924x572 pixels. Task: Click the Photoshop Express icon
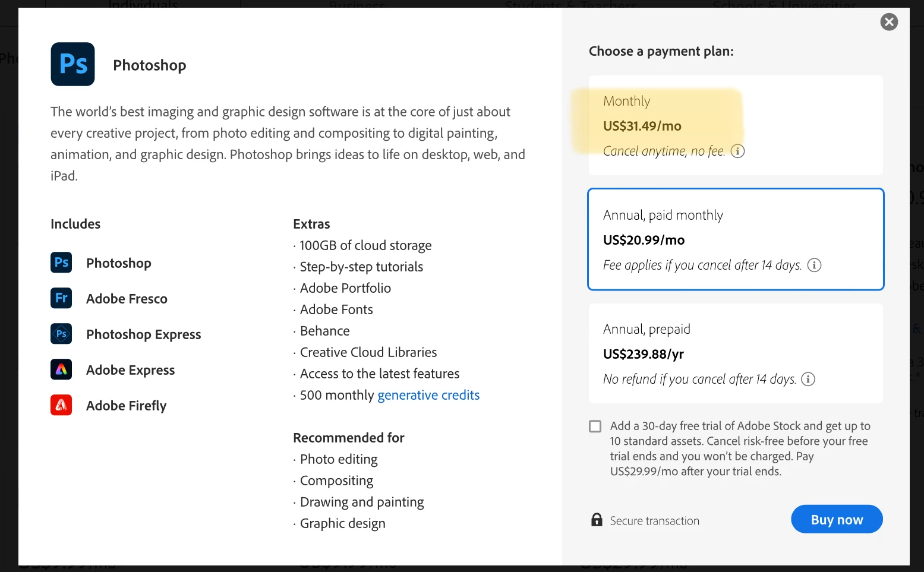[x=61, y=334]
